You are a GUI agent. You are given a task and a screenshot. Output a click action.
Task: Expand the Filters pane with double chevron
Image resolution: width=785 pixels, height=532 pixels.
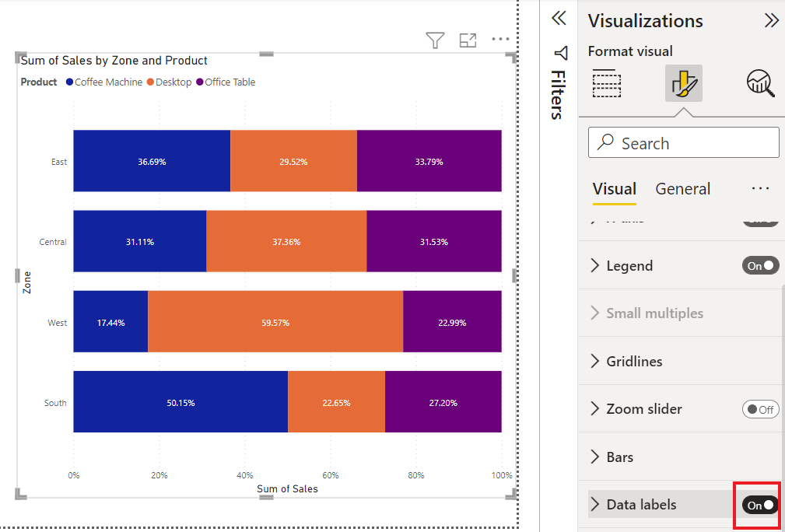coord(559,19)
